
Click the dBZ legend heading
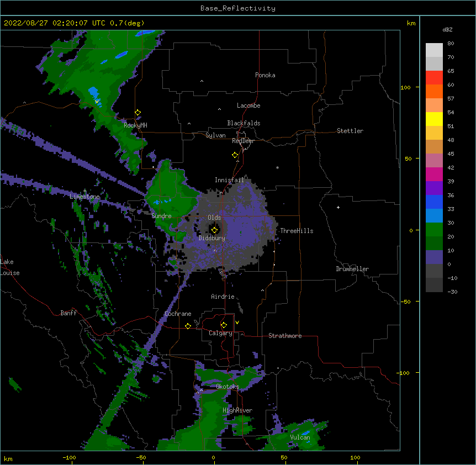447,29
